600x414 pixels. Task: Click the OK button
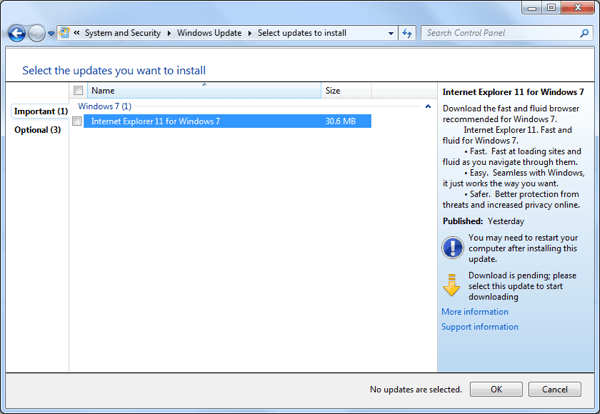coord(496,389)
